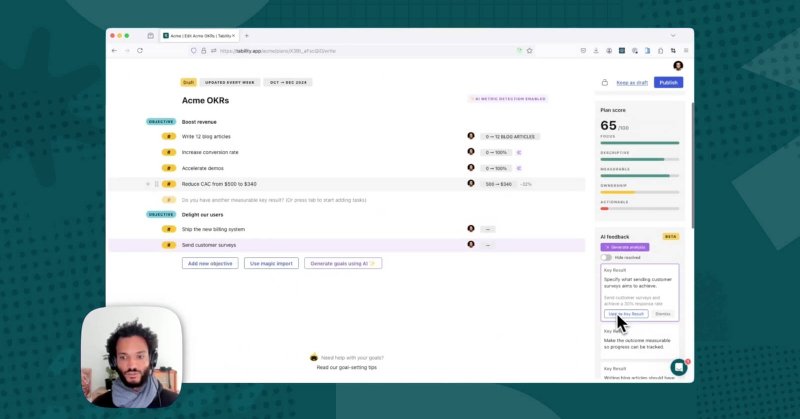
Task: Click the hash badge on Ship the new billing system
Action: point(169,229)
